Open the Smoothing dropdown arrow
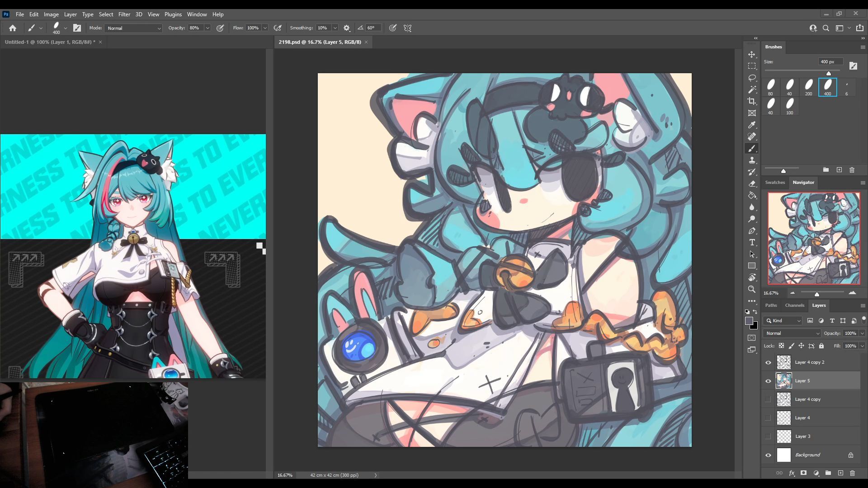This screenshot has width=868, height=488. point(335,28)
